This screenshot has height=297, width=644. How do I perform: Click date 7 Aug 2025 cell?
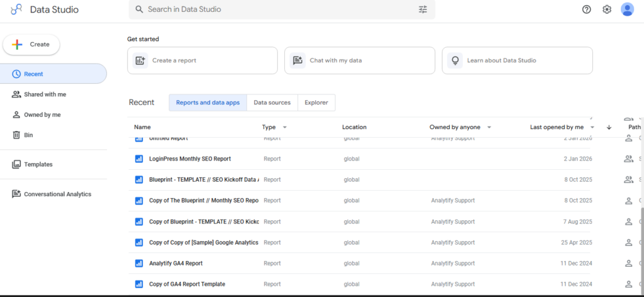tap(577, 222)
